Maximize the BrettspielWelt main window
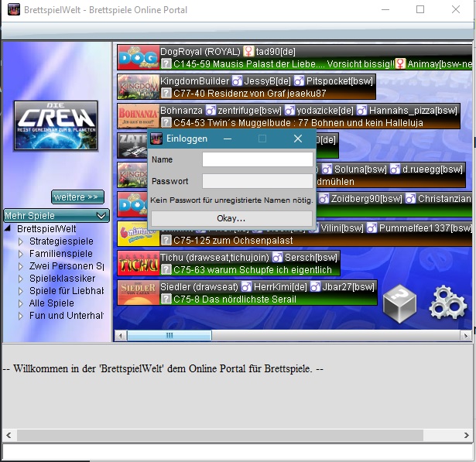This screenshot has width=476, height=462. [420, 9]
